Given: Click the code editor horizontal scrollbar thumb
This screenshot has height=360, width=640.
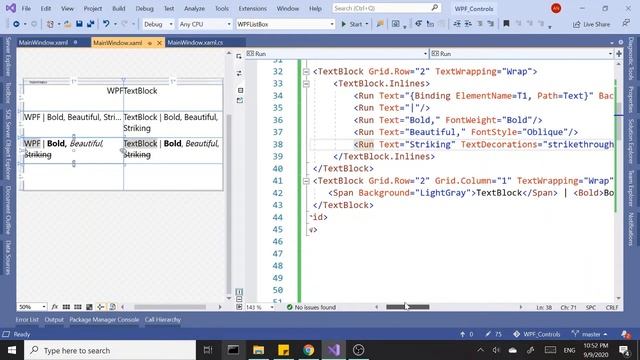Looking at the screenshot, I should click(407, 307).
